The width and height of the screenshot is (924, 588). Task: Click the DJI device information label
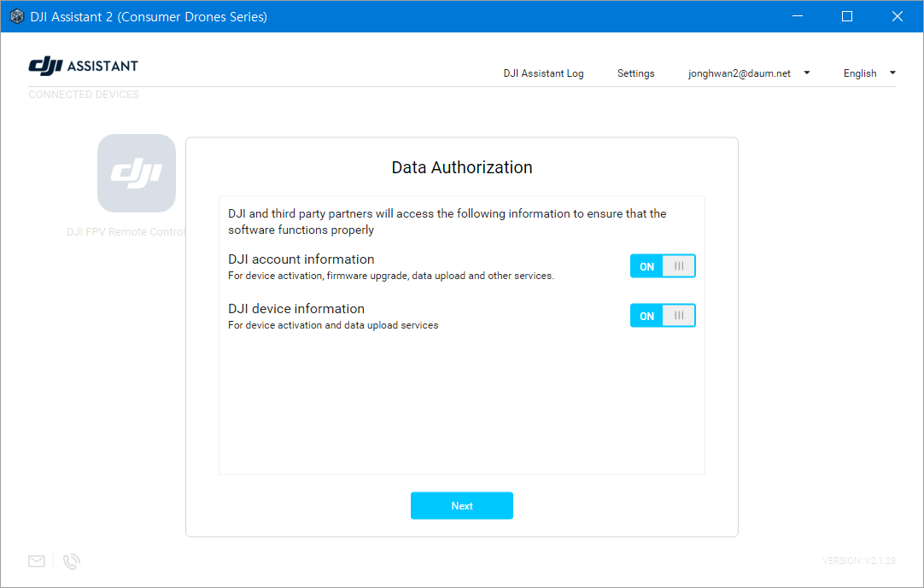point(296,309)
